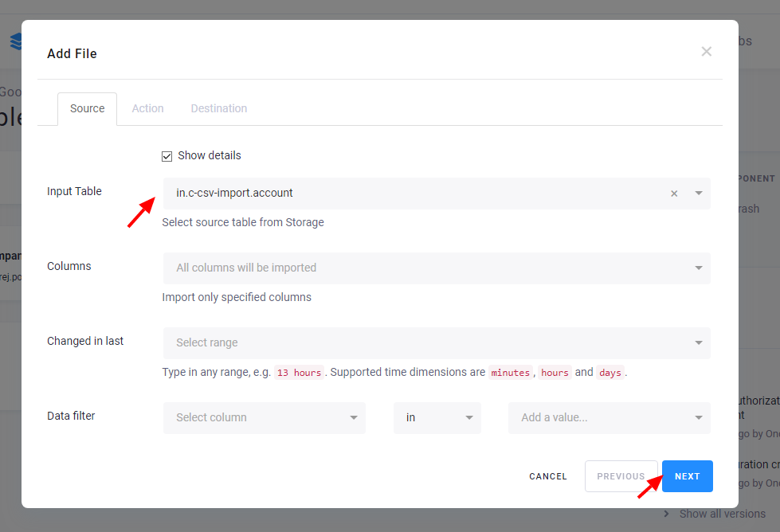Click the '13 hours' example code
This screenshot has width=780, height=532.
pyautogui.click(x=299, y=373)
